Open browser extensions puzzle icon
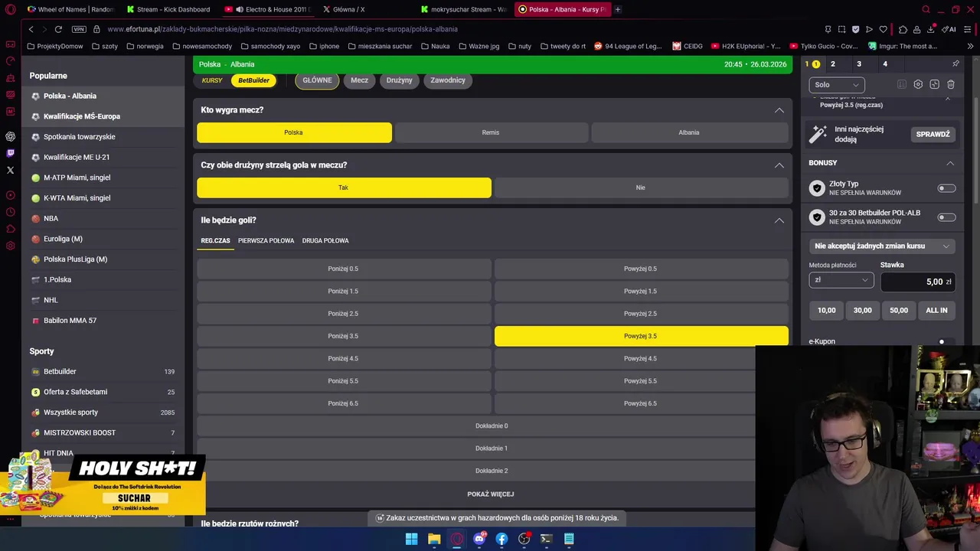This screenshot has width=980, height=551. click(x=903, y=29)
